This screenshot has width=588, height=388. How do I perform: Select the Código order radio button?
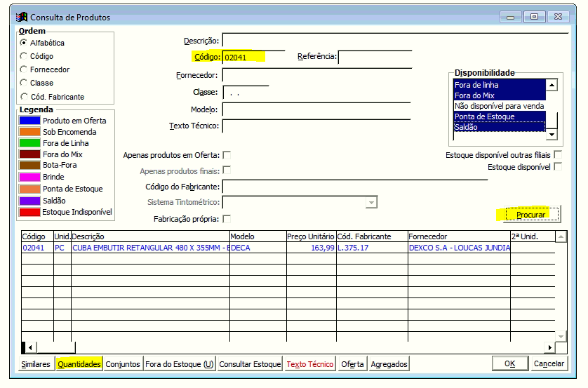pos(24,56)
